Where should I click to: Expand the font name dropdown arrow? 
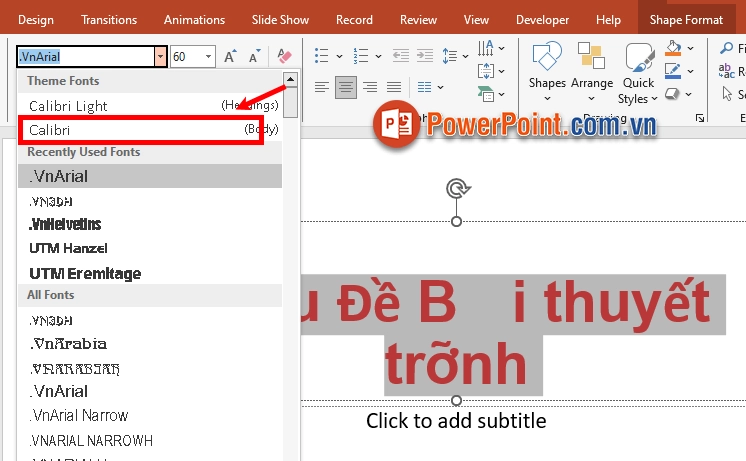coord(160,57)
